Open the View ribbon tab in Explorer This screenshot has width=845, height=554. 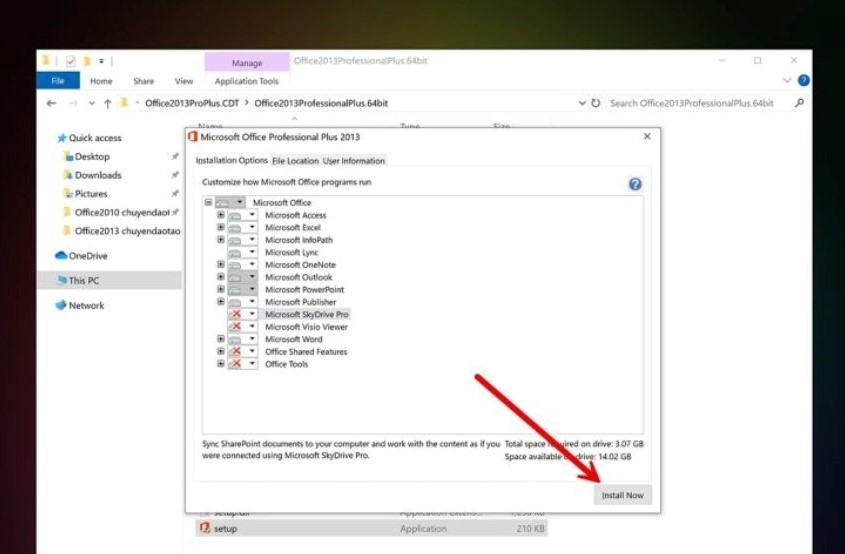[184, 81]
